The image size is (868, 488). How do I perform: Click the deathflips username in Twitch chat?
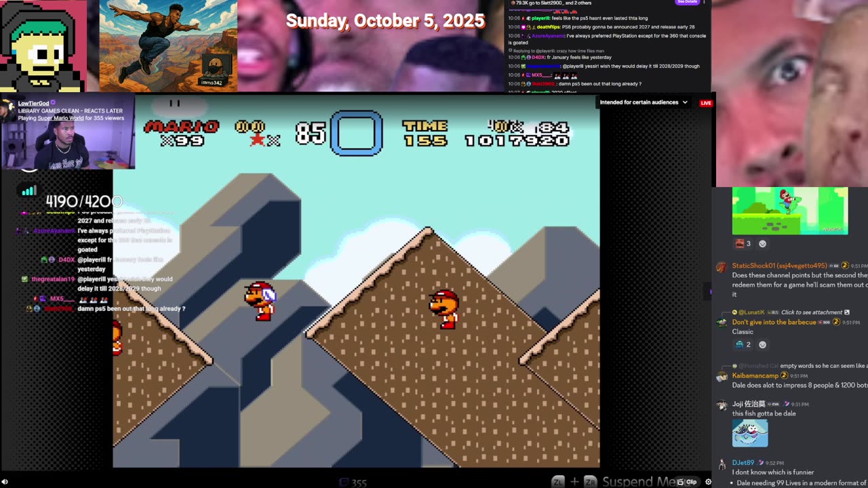[548, 27]
